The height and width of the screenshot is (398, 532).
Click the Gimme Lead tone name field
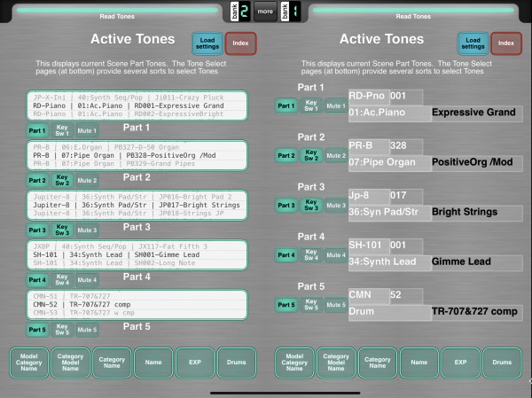(x=477, y=262)
